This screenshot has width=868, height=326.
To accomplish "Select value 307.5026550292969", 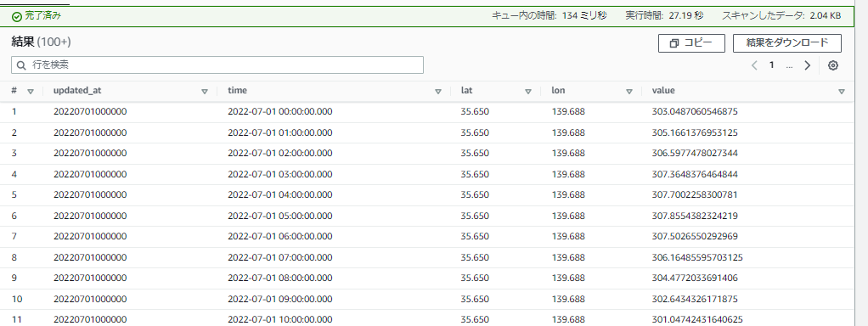I will [x=695, y=236].
